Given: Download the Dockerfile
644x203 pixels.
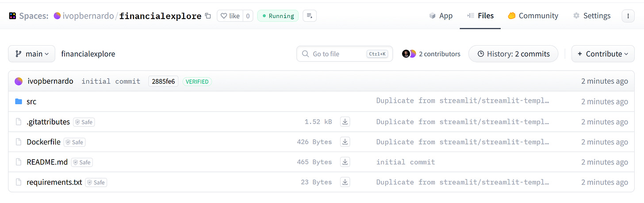Looking at the screenshot, I should [x=345, y=142].
